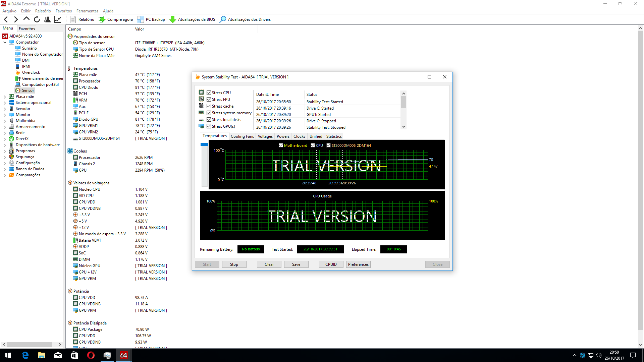Open CPUID panel button
The height and width of the screenshot is (362, 644).
[331, 264]
